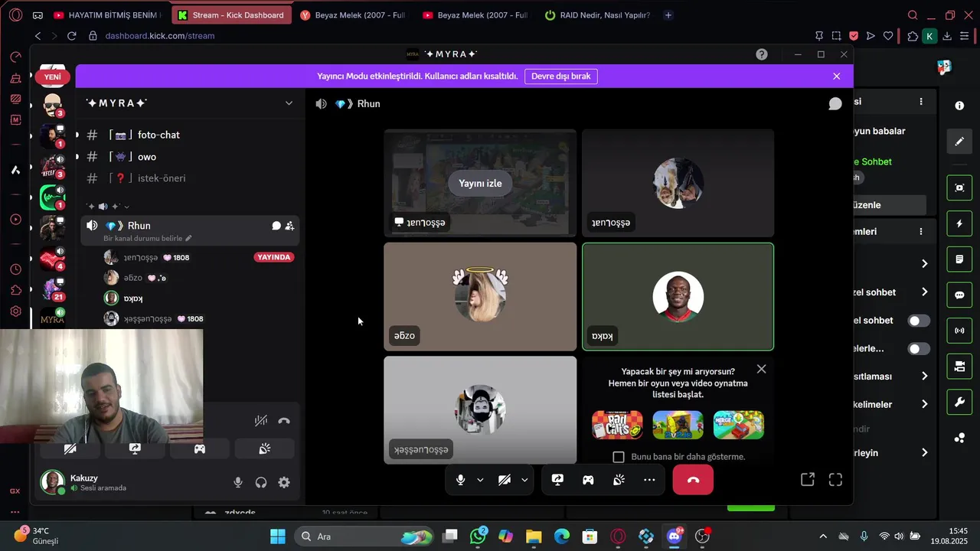The height and width of the screenshot is (551, 980).
Task: Open the Merge game thumbnail
Action: (x=738, y=425)
